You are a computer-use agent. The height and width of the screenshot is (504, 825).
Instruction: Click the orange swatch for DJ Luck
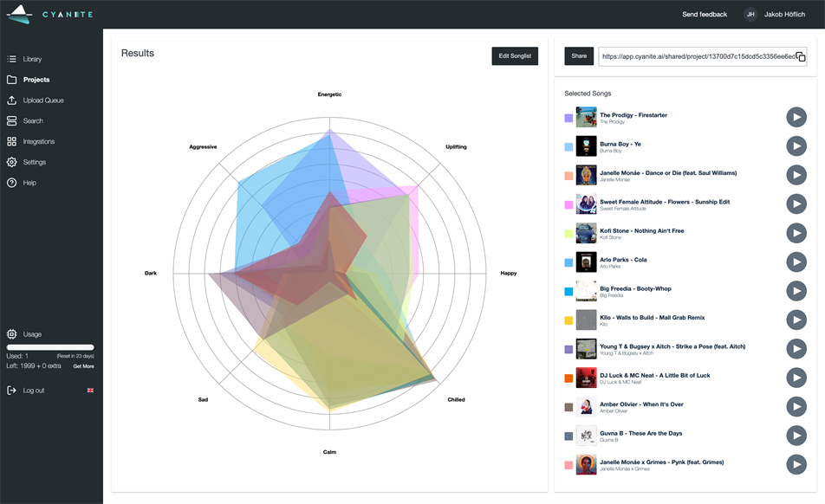[568, 378]
